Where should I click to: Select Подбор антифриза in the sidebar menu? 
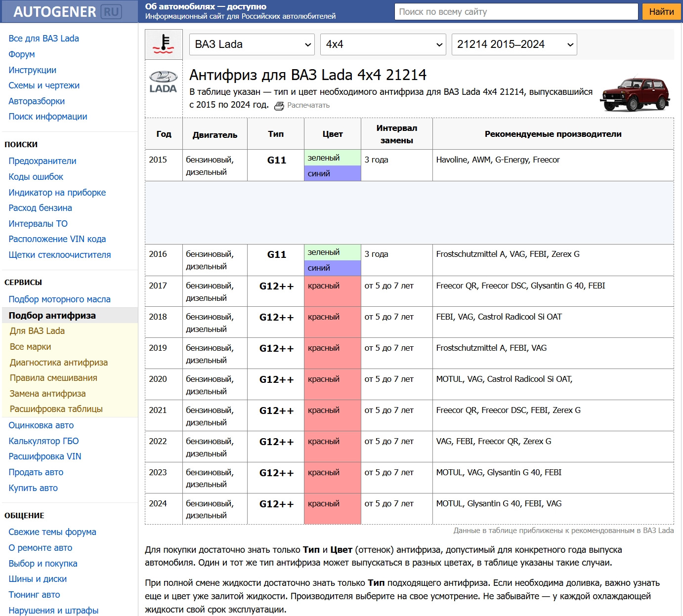(x=52, y=316)
